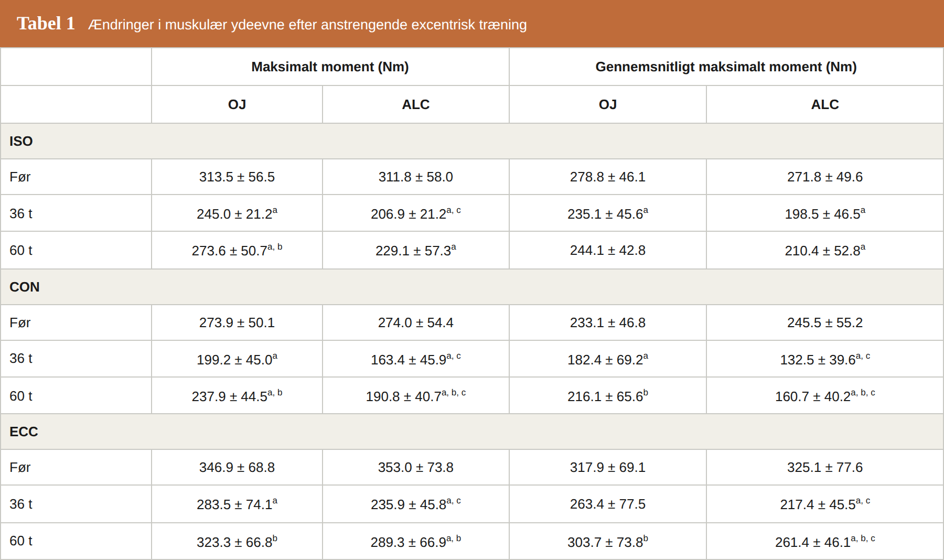Viewport: 944px width, 560px height.
Task: Select the cell with 313.5 ± 56.5
Action: point(237,177)
